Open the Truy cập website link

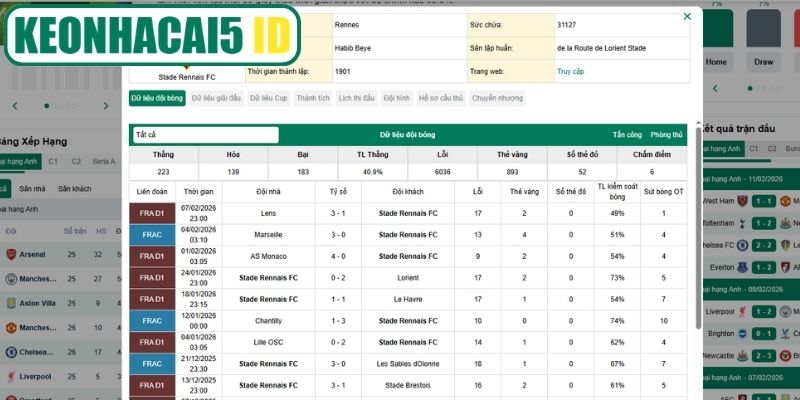click(x=570, y=71)
